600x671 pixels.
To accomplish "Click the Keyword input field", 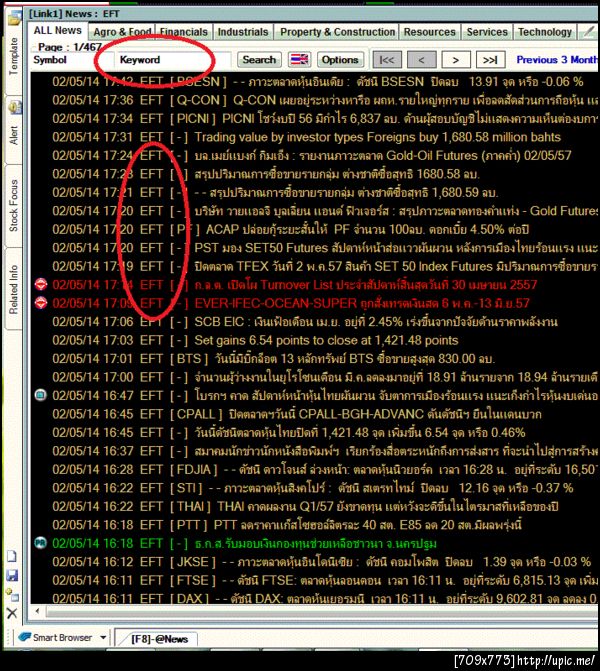I will point(173,59).
